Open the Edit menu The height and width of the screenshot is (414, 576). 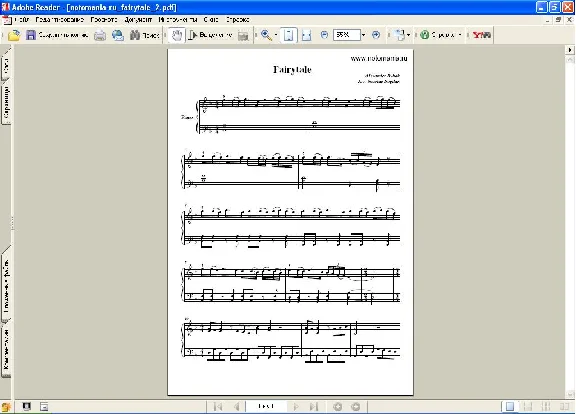click(x=60, y=20)
